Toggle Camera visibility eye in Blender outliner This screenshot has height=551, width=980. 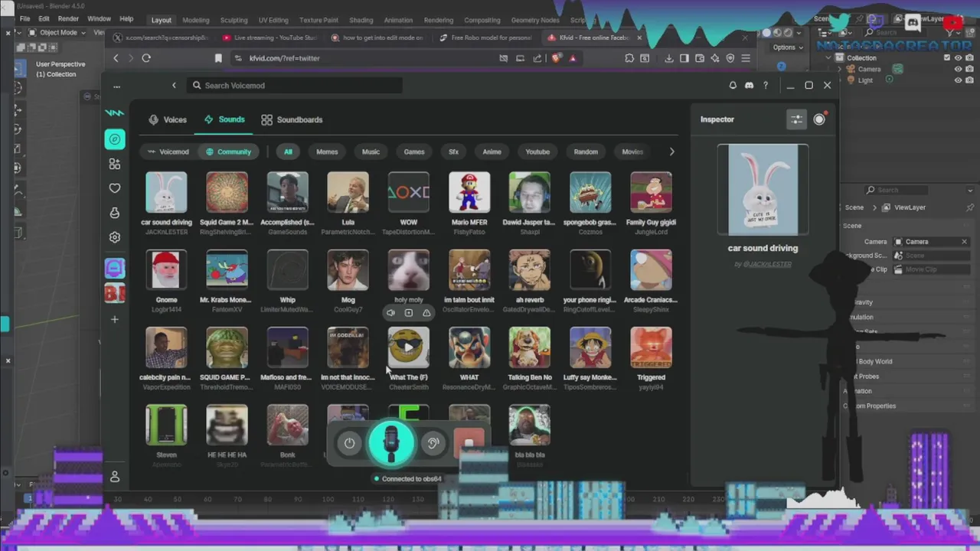(x=958, y=69)
